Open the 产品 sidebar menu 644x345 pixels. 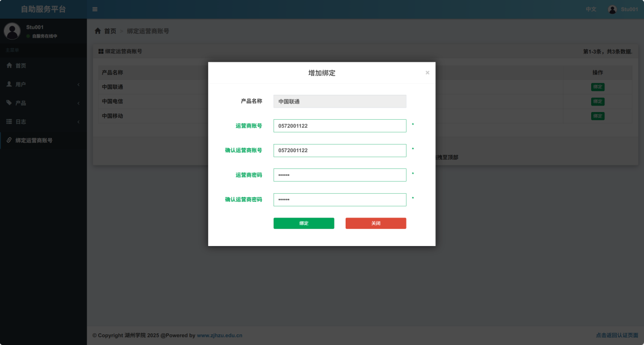click(x=43, y=103)
